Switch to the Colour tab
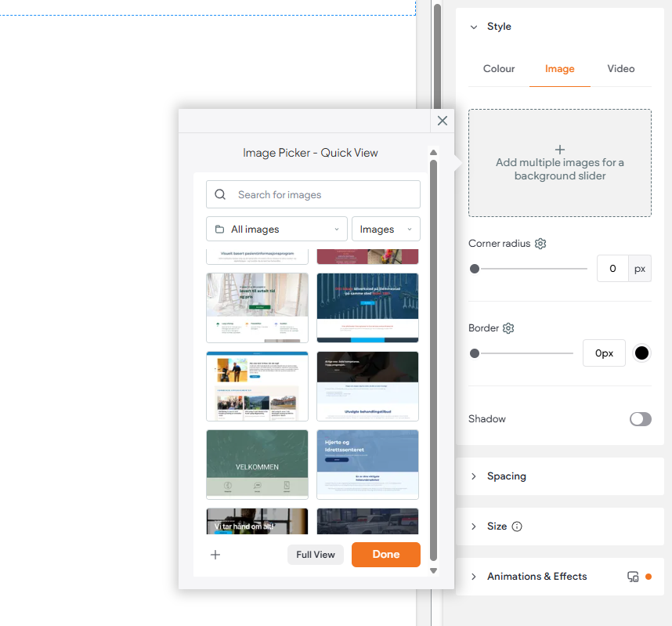The width and height of the screenshot is (672, 626). (499, 69)
